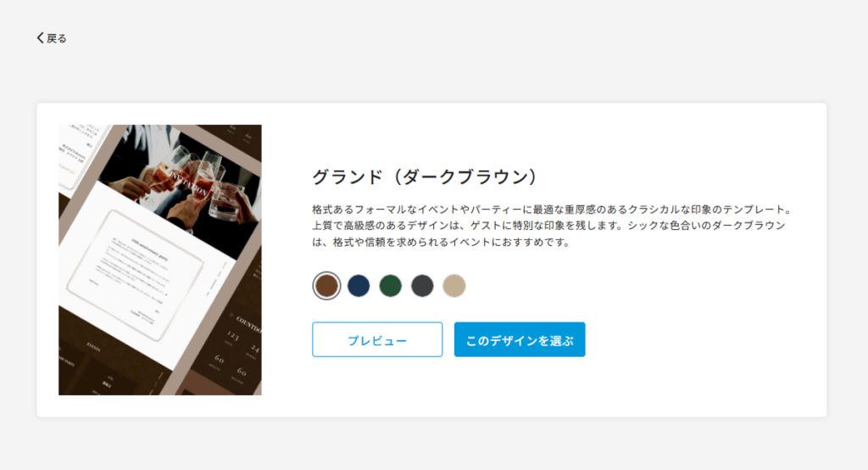Click the グランド（ダークブラウン）title heading

425,176
